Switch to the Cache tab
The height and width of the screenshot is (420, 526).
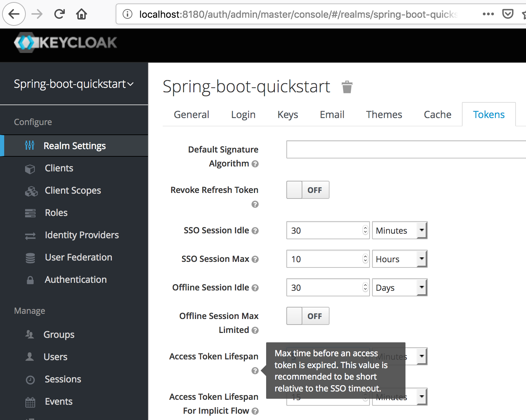coord(438,115)
